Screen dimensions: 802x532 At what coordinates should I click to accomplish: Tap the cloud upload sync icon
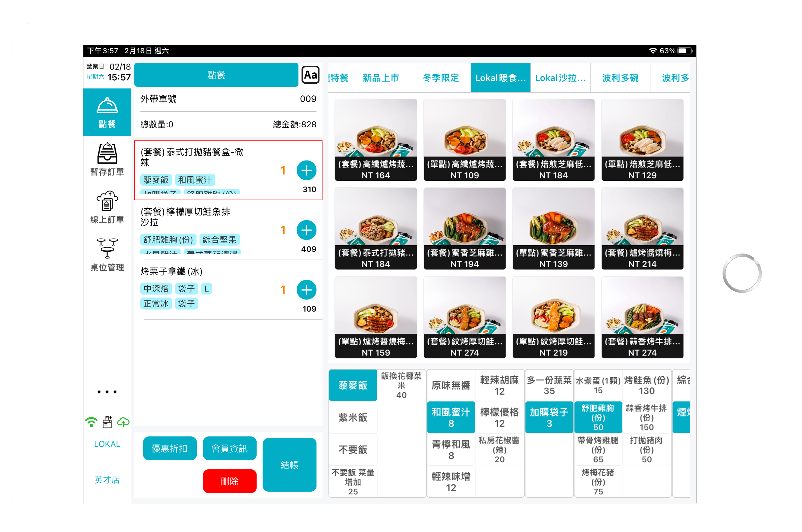pos(123,422)
